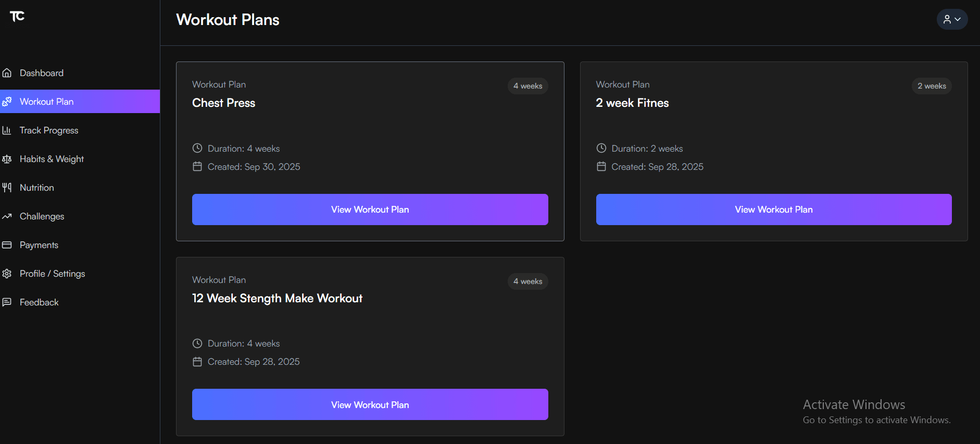Click the Feedback chat bubble icon

[7, 302]
